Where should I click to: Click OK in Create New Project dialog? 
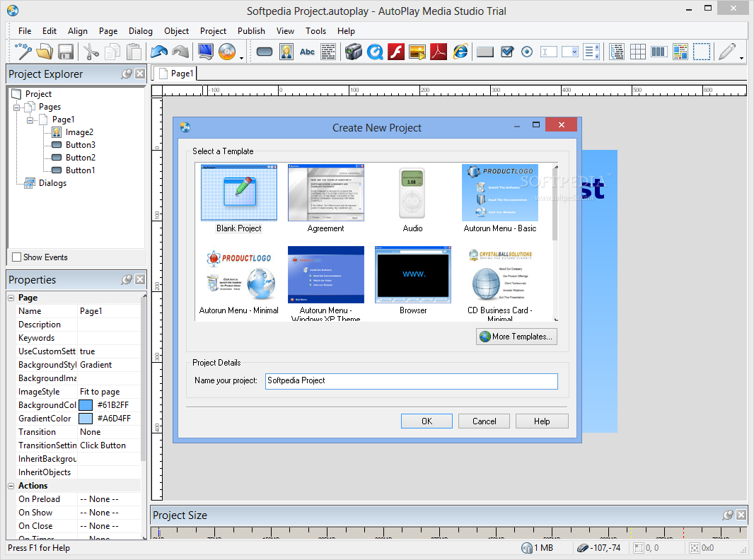click(x=427, y=421)
